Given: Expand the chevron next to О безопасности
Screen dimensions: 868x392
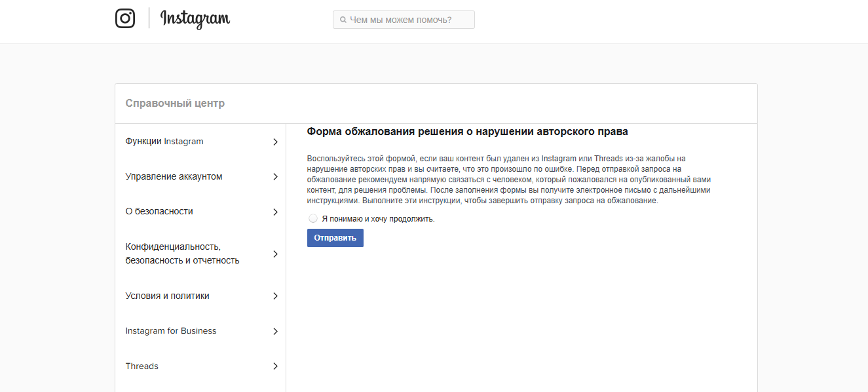Looking at the screenshot, I should (x=275, y=212).
